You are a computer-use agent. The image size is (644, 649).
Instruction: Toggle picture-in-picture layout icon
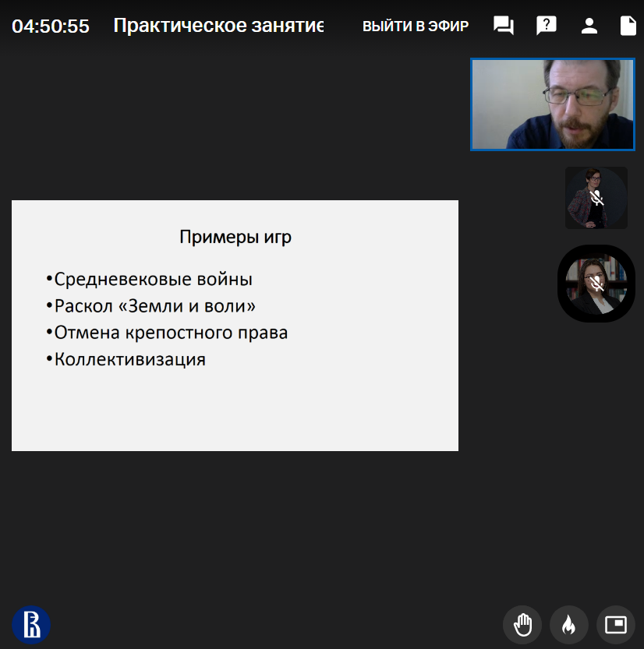615,624
